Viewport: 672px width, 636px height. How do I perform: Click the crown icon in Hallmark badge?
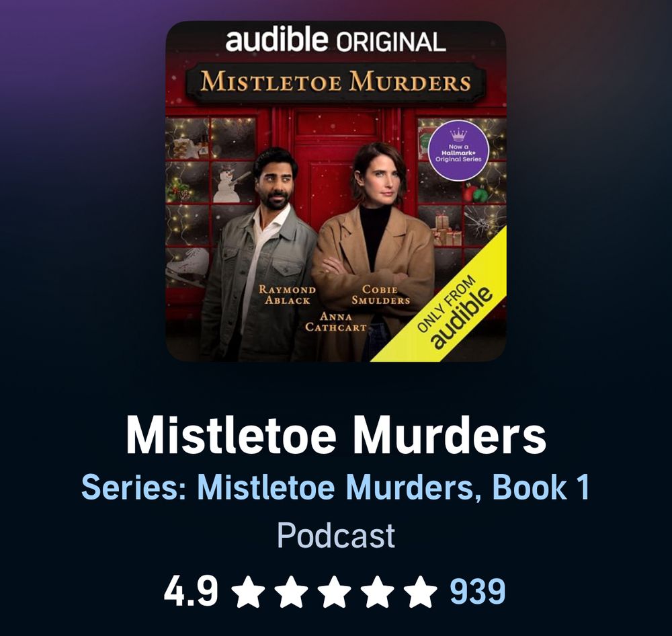click(x=458, y=134)
